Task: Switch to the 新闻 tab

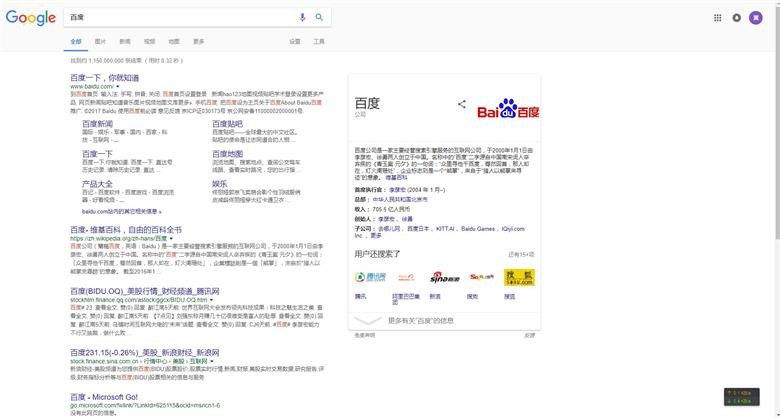Action: point(125,42)
